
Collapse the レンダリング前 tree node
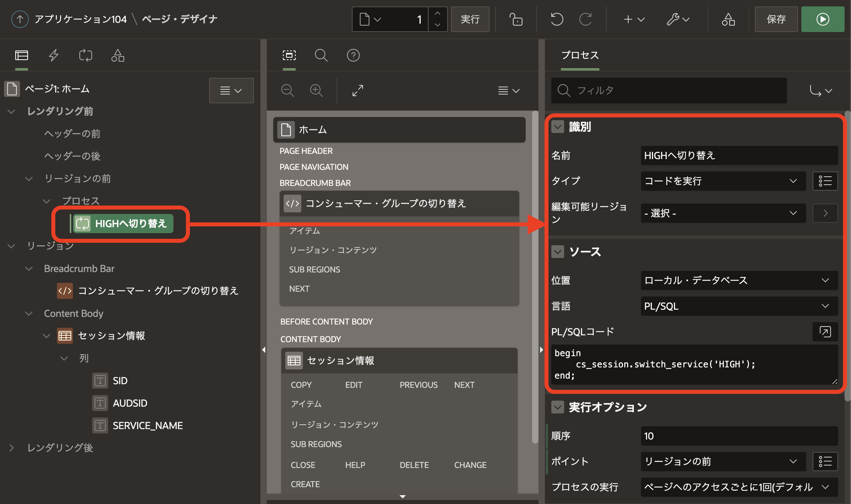click(11, 111)
